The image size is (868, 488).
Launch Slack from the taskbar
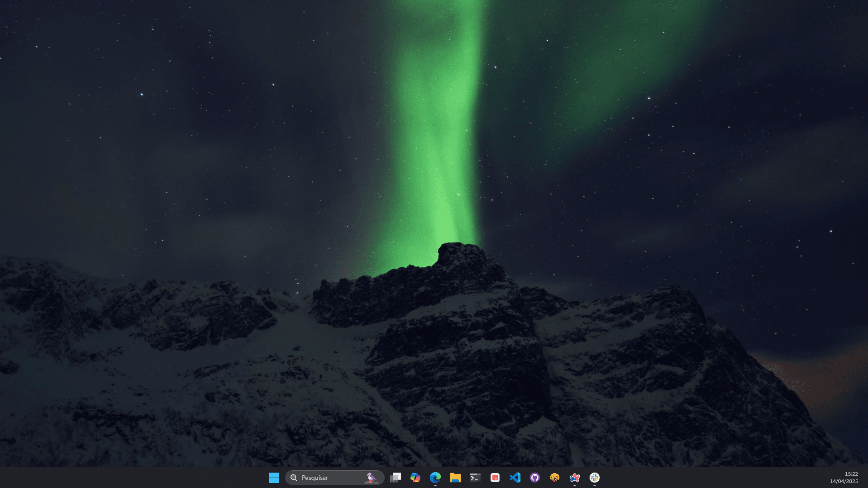coord(594,477)
